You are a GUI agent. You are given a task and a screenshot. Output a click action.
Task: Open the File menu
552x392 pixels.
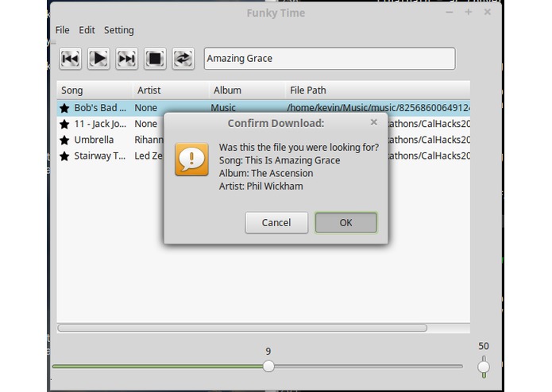pyautogui.click(x=62, y=30)
